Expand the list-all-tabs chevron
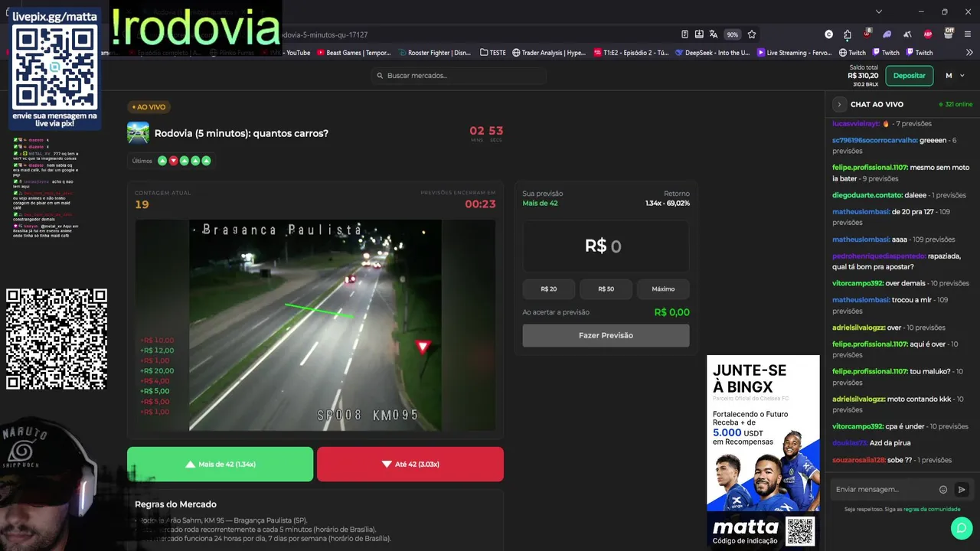The width and height of the screenshot is (980, 551). 879,11
